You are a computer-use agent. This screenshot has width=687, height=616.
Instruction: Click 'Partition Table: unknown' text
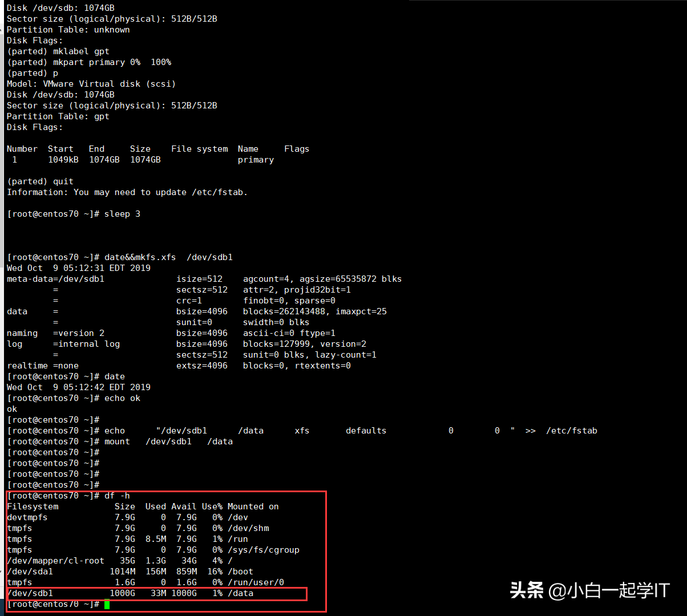tap(68, 30)
